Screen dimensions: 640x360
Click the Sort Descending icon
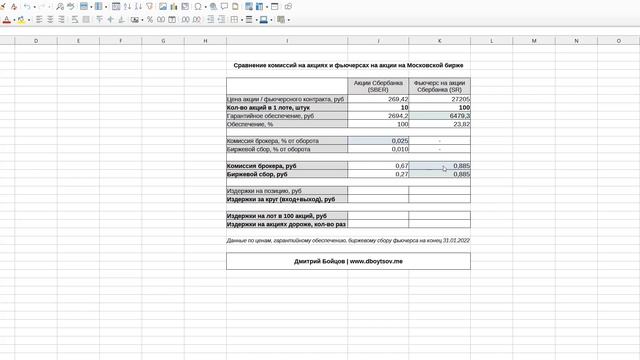coord(138,7)
